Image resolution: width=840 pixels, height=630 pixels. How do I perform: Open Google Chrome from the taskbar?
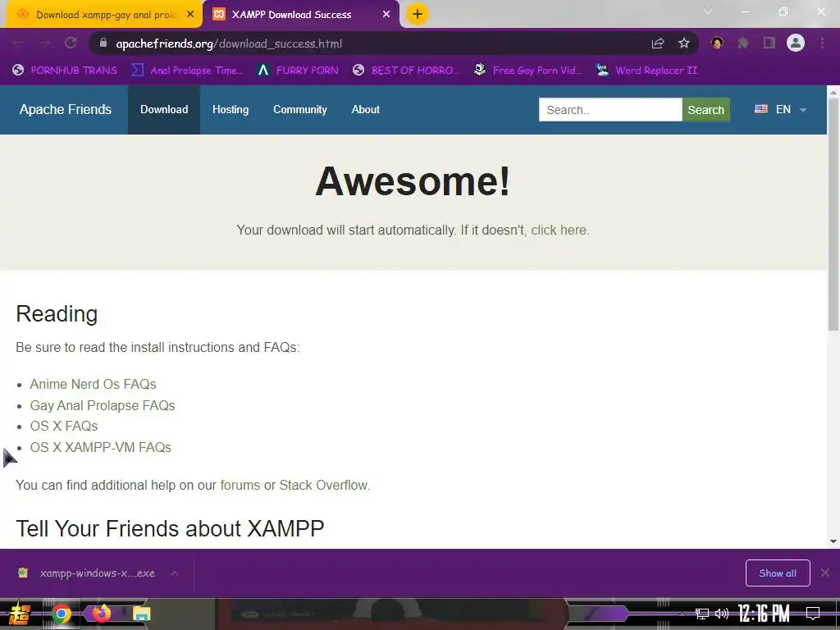62,614
